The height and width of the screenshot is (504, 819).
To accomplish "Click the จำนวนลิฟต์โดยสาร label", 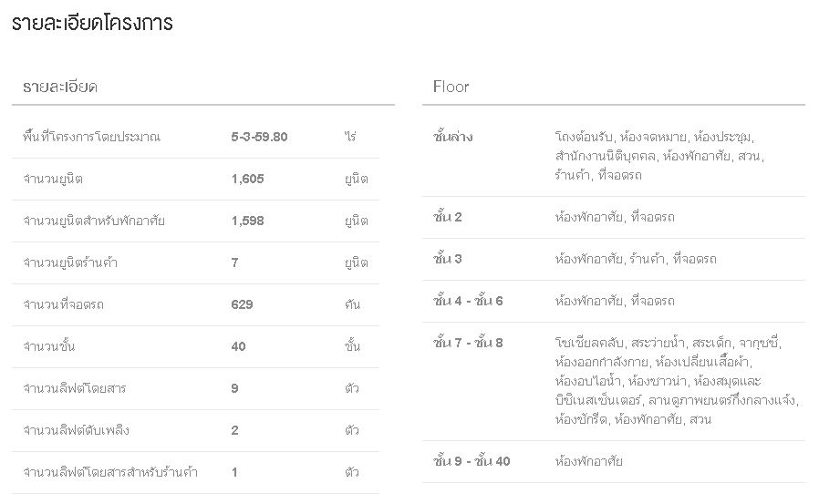I will [x=75, y=388].
